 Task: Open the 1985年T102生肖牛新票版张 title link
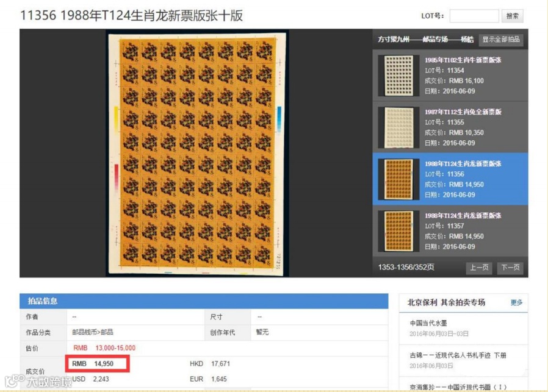[463, 60]
